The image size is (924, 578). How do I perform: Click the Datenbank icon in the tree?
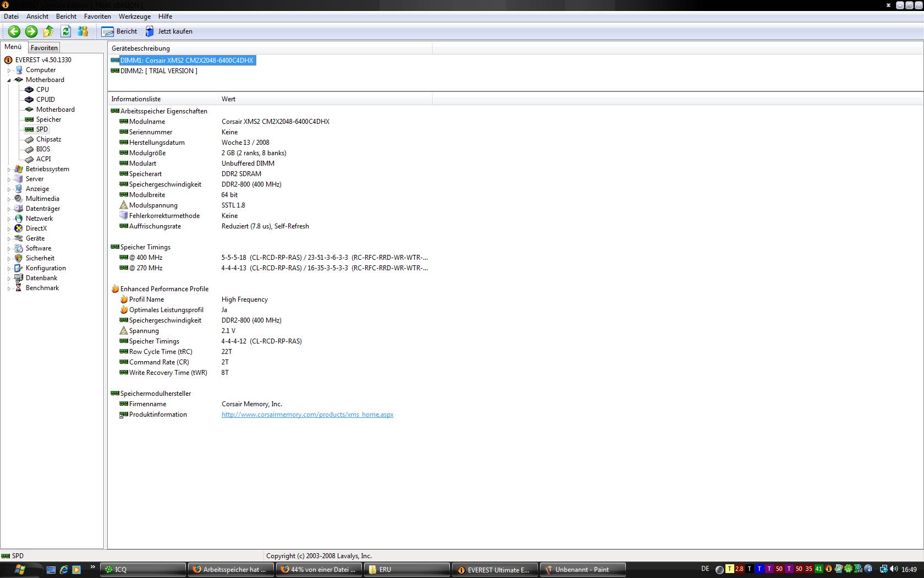tap(19, 278)
